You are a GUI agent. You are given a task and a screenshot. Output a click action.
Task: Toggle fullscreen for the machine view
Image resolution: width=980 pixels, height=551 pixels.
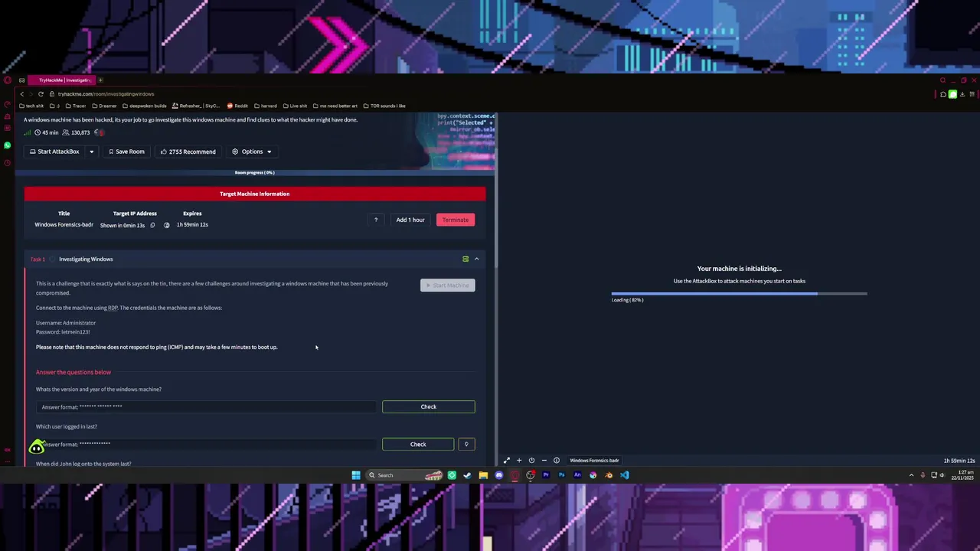click(x=506, y=461)
